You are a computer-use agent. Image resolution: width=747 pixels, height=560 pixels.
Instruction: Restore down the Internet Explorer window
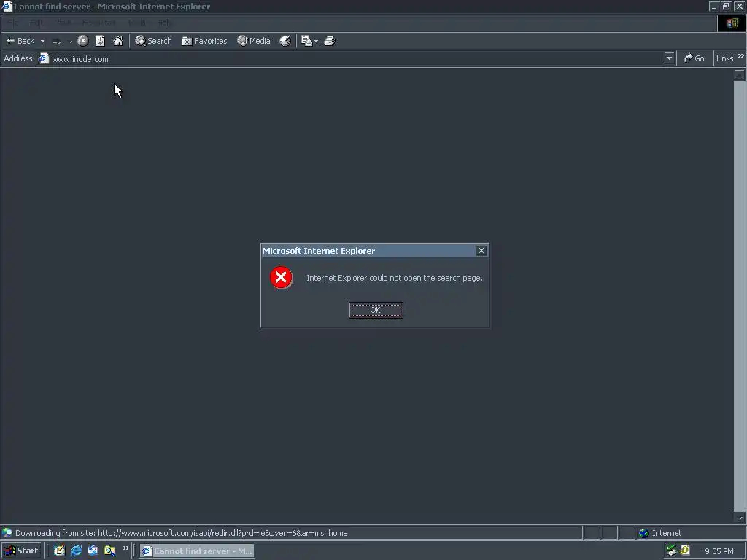click(x=726, y=6)
